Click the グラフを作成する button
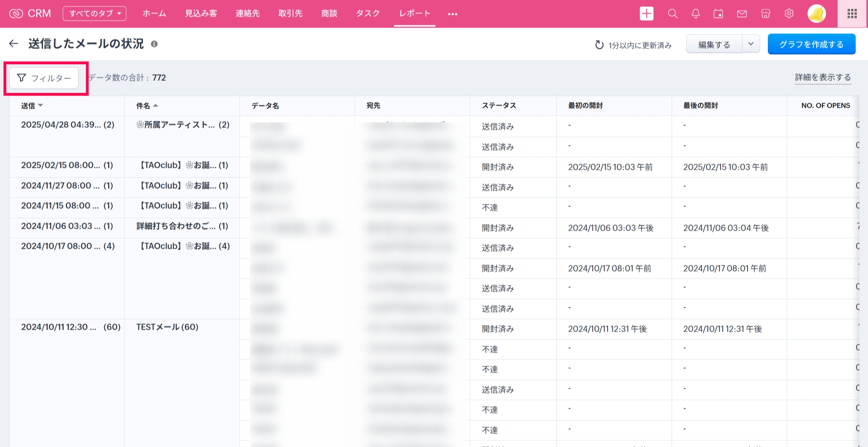Image resolution: width=868 pixels, height=447 pixels. (811, 44)
